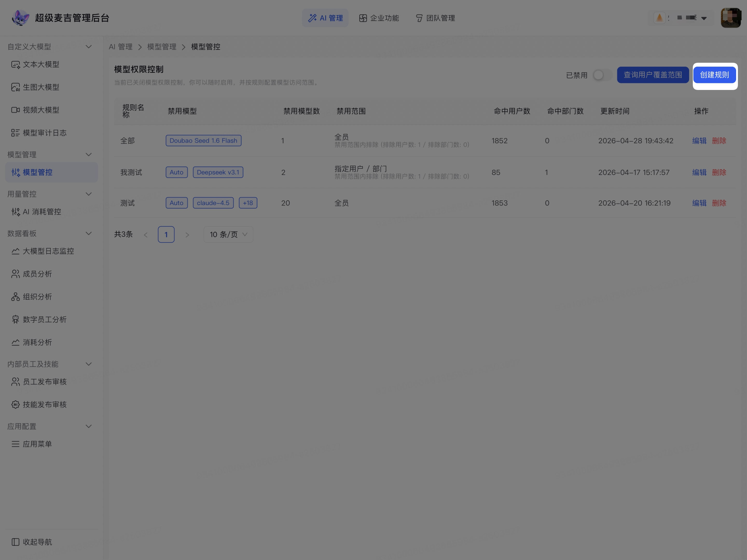Collapse 数据看板 section chevron
Screen dimensions: 747x560
pyautogui.click(x=89, y=234)
